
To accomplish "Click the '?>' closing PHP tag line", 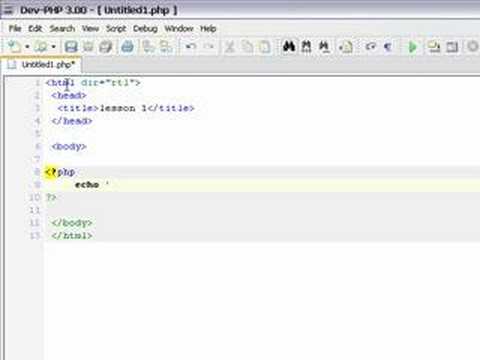I will (51, 197).
